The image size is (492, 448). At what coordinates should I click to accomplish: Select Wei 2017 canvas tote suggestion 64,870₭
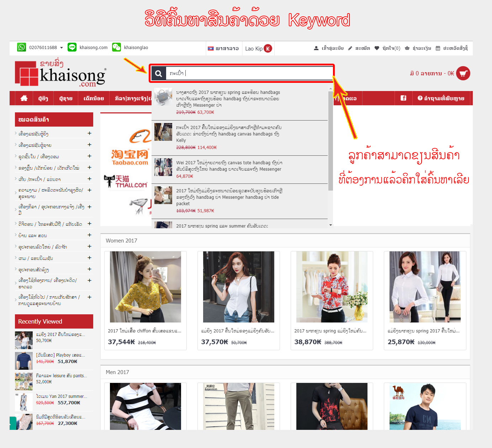click(240, 170)
